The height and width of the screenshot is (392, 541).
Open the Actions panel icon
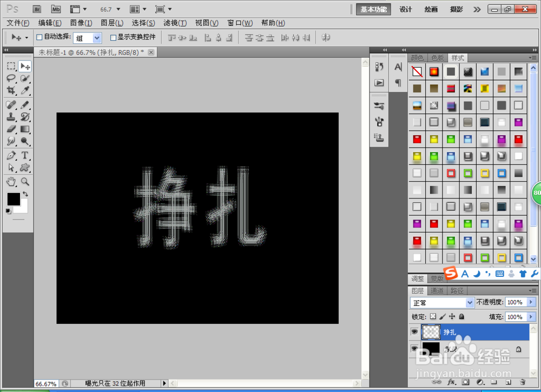tap(379, 83)
